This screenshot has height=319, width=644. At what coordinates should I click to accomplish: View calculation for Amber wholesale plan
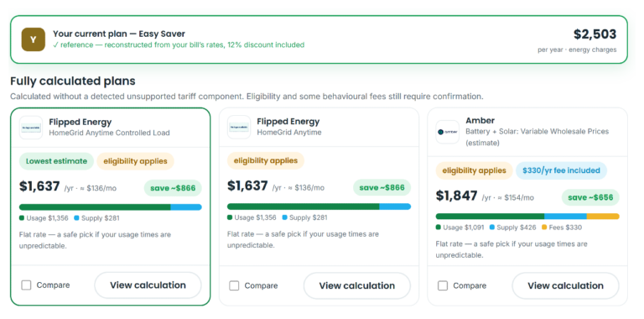click(565, 285)
